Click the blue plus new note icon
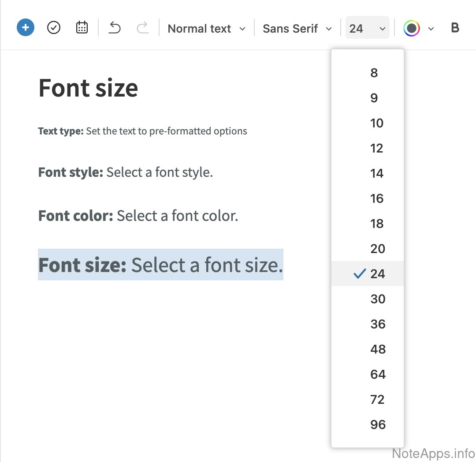 [26, 28]
